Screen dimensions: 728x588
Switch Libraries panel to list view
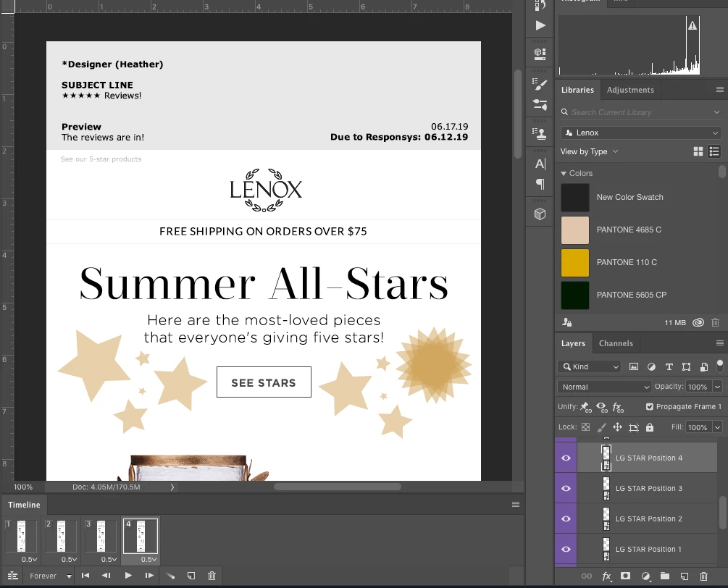point(714,151)
